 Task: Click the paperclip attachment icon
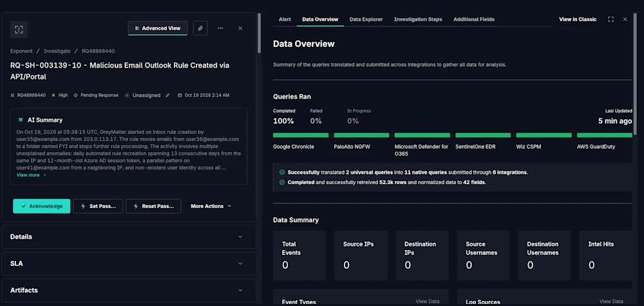(200, 28)
